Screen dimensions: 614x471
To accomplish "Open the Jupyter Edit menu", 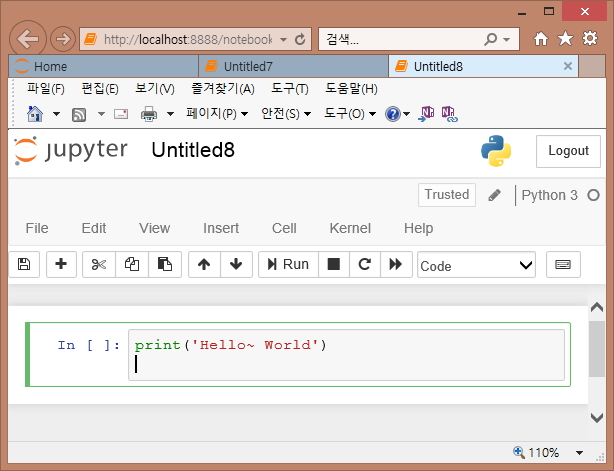I will coord(94,228).
